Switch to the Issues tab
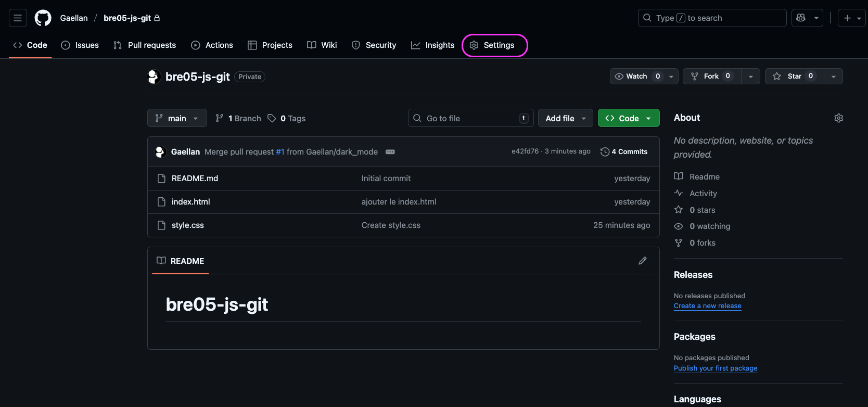Viewport: 868px width, 407px height. [x=80, y=45]
